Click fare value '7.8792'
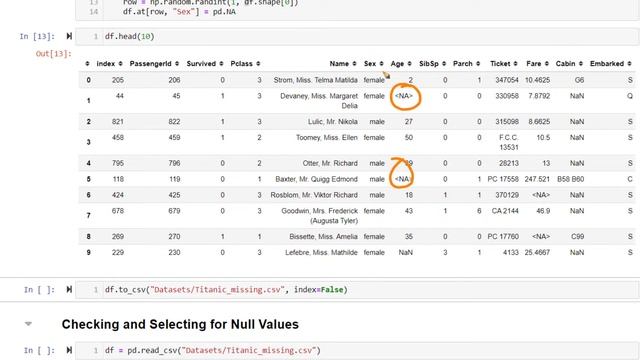Screen dimensions: 640x360 click(539, 96)
